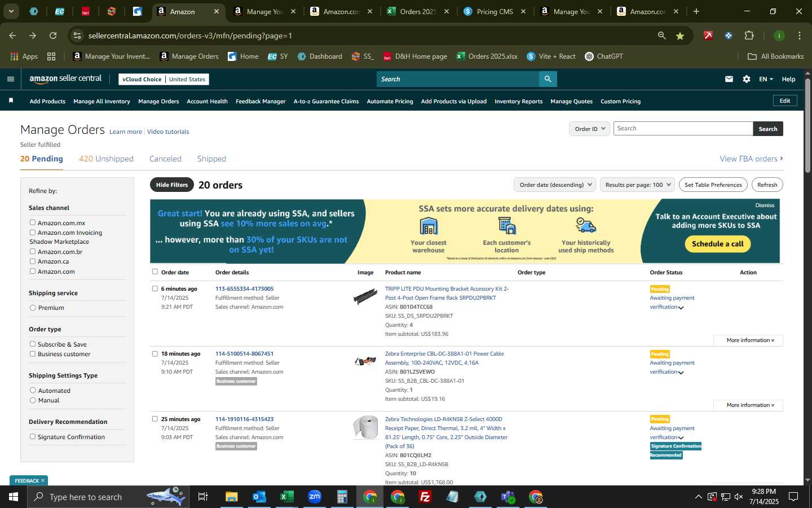Screen dimensions: 812x508
Task: Select order 113-6555334-4173005 checkbox
Action: (x=155, y=288)
